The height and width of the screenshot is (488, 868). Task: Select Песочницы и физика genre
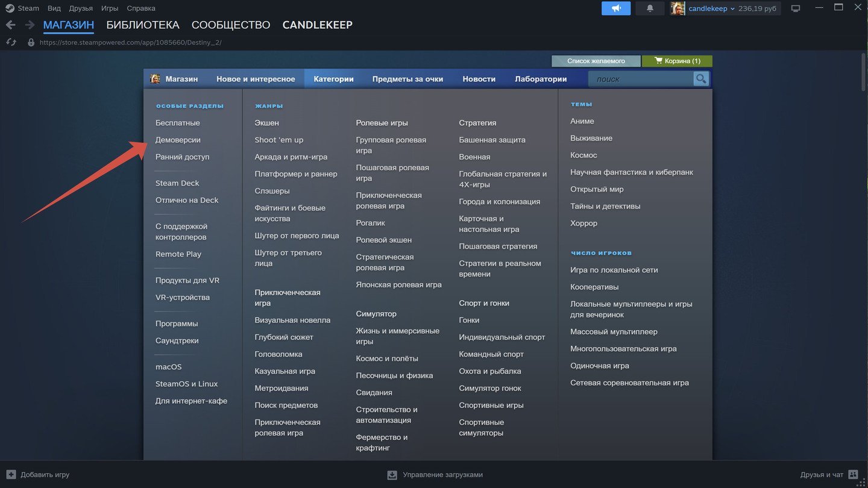pos(395,376)
